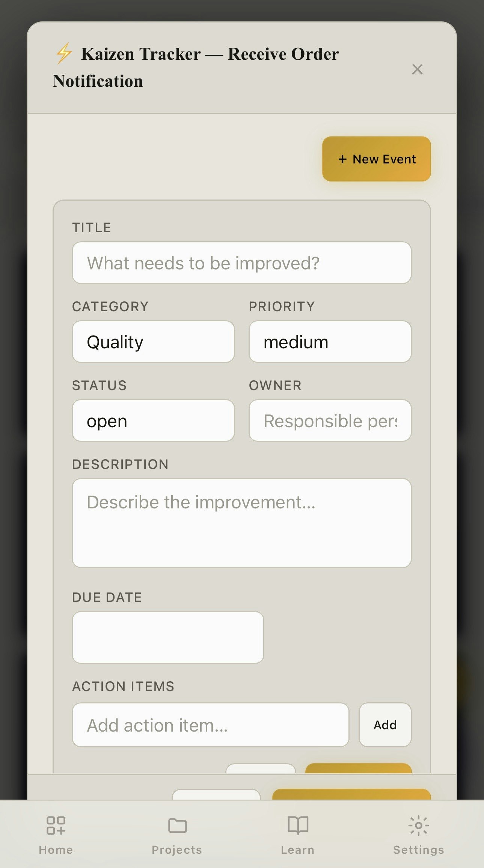Tap the Home grid icon
Image resolution: width=484 pixels, height=868 pixels.
tap(56, 825)
